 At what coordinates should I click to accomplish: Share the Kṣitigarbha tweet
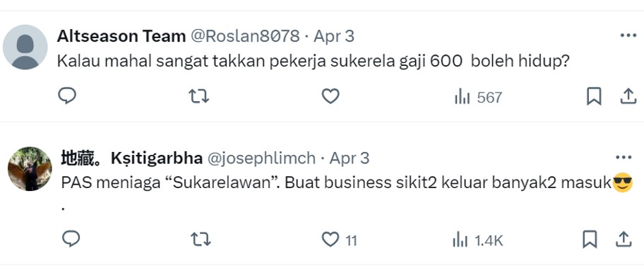click(624, 239)
